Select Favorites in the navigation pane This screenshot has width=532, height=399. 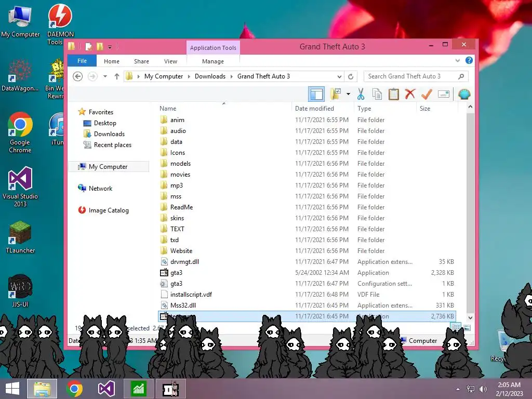tap(96, 112)
